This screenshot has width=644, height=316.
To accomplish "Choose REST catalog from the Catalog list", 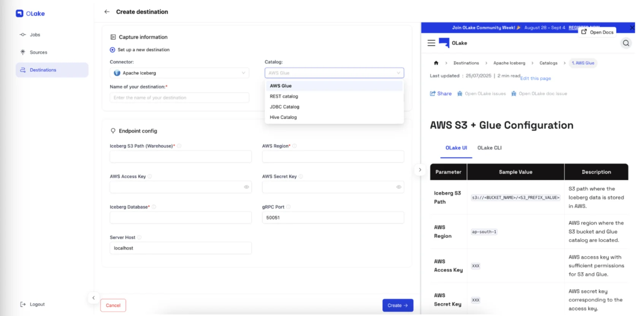I will tap(284, 97).
